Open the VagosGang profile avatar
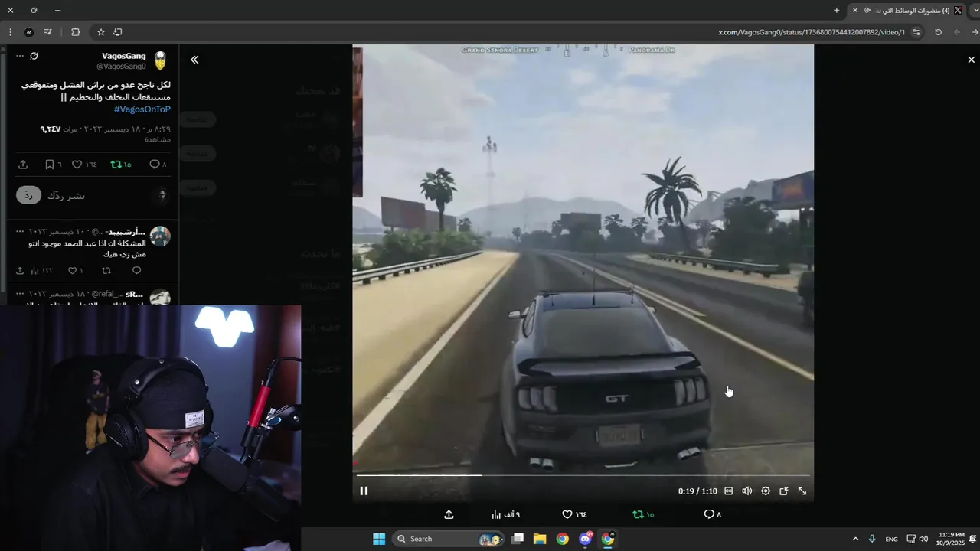 [161, 61]
